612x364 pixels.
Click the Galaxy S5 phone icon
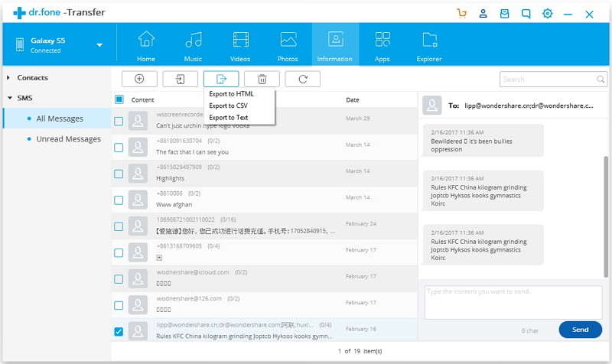point(20,44)
